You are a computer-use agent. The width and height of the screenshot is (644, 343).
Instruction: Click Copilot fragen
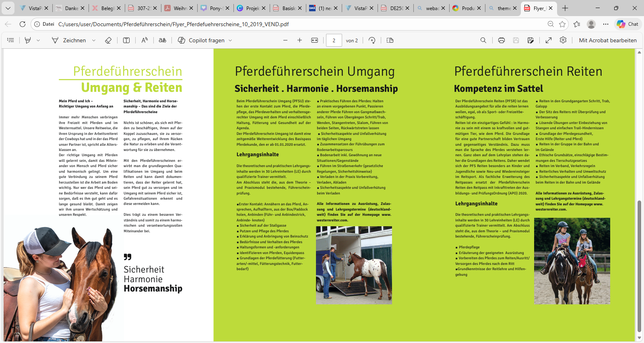coord(201,40)
